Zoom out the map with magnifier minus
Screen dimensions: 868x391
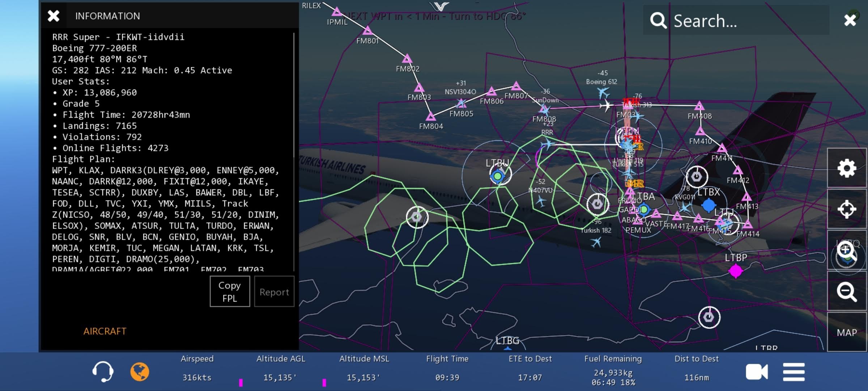[847, 291]
